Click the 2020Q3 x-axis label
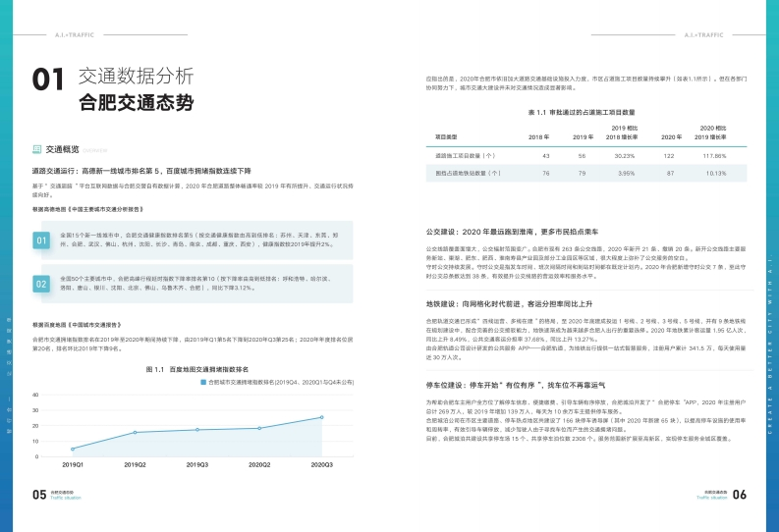This screenshot has width=779, height=532. pyautogui.click(x=322, y=464)
